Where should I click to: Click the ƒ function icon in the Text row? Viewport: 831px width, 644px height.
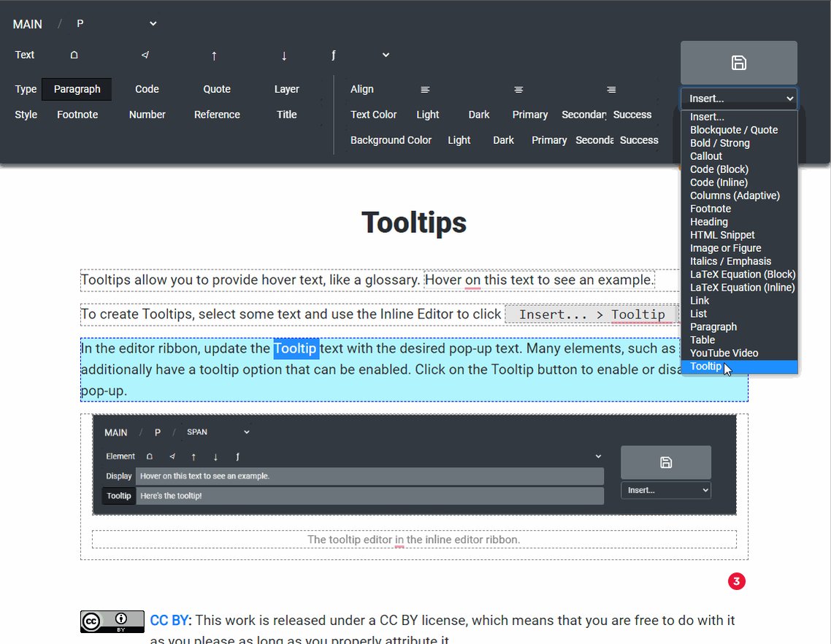point(334,55)
